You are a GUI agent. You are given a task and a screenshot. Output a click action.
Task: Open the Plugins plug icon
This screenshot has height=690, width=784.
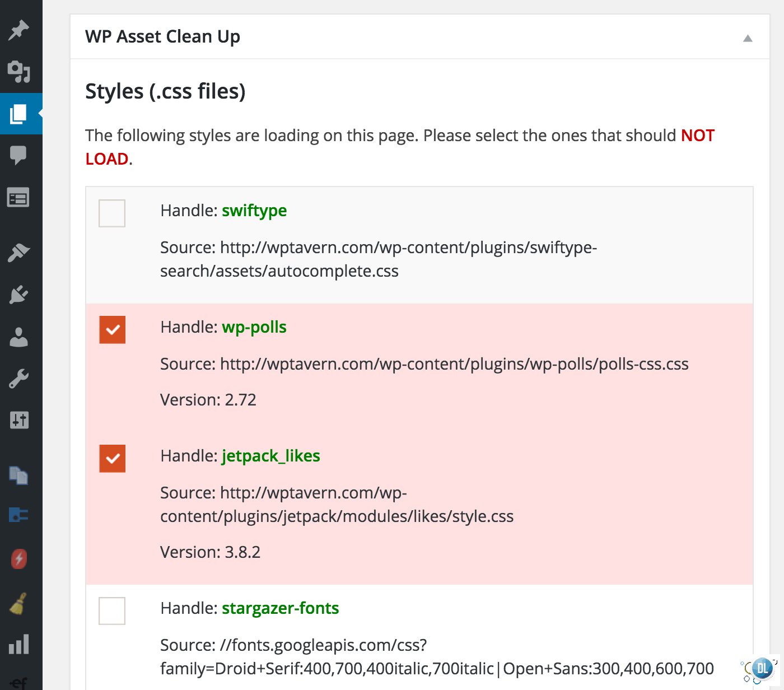coord(18,295)
